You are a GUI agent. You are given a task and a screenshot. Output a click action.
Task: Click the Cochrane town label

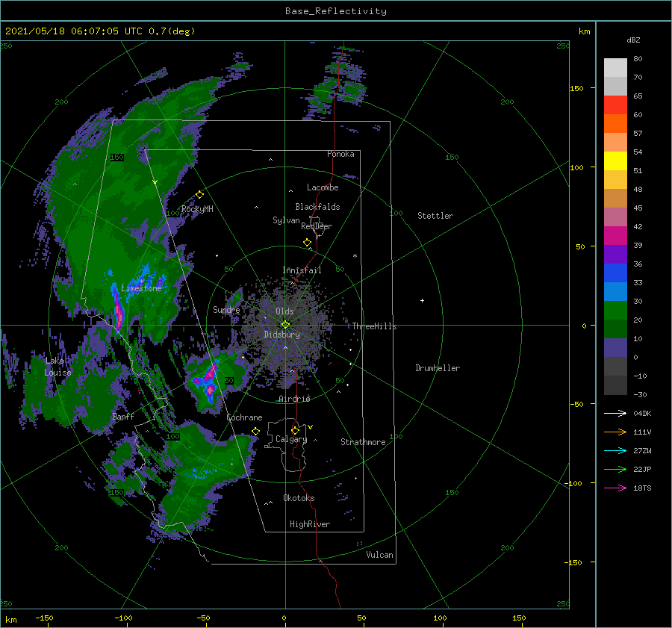[x=244, y=417]
